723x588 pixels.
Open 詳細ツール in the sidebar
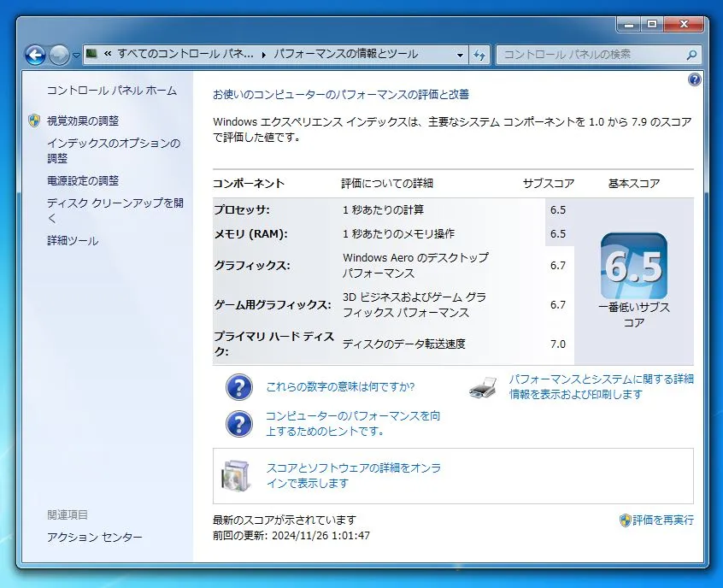pos(71,240)
